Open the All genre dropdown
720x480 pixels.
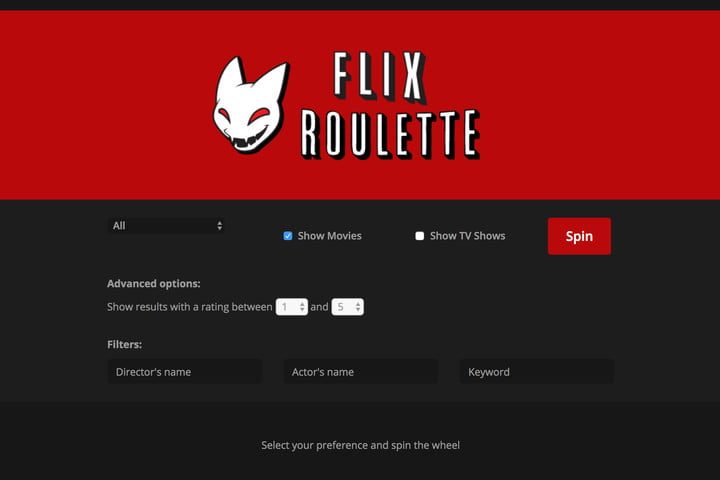coord(167,226)
